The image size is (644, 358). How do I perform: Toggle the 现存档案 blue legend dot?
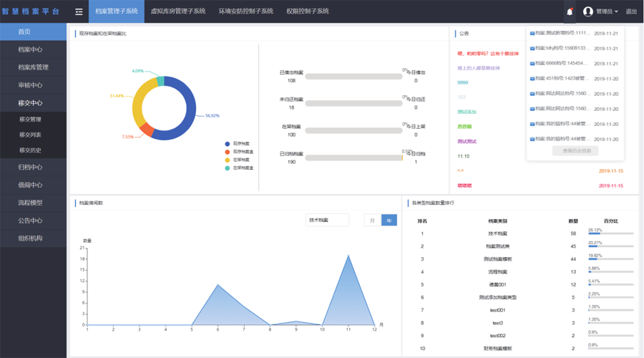pos(227,144)
